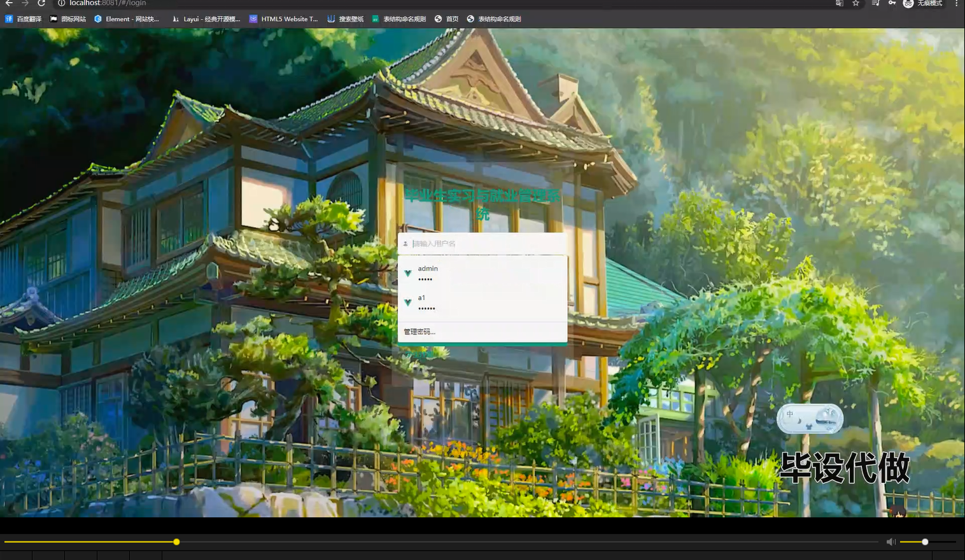Toggle the page translate icon in address bar
965x560 pixels.
click(840, 4)
